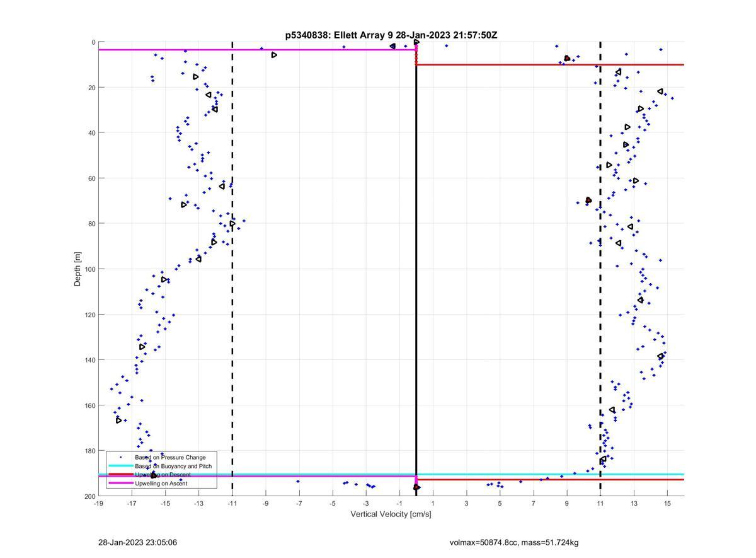Click y-axis tick label '160'

(x=89, y=405)
